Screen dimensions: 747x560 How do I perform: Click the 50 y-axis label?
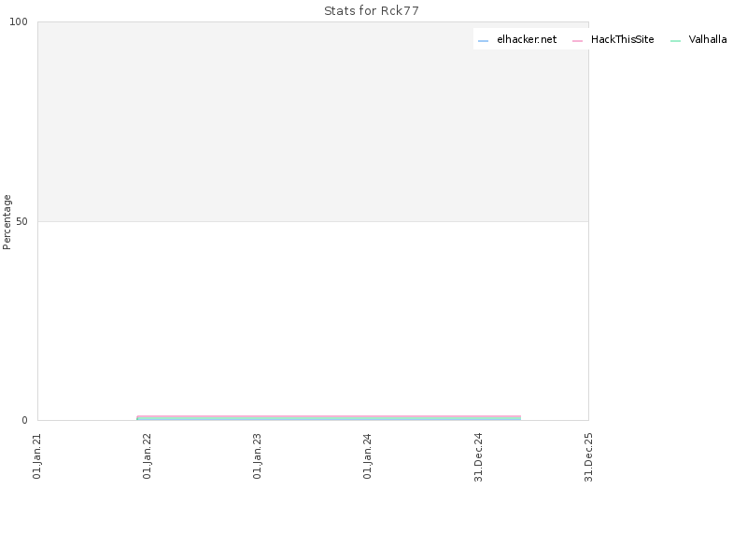[x=21, y=221]
